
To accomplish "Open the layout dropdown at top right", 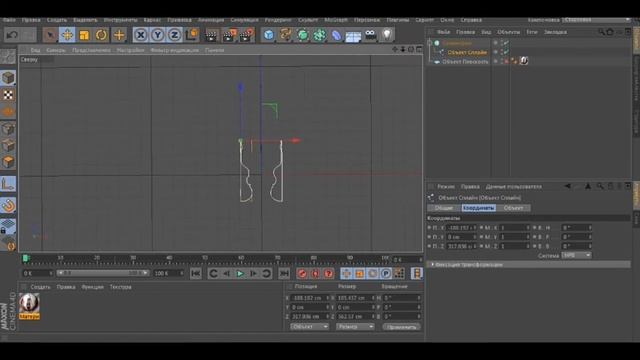I will 596,20.
